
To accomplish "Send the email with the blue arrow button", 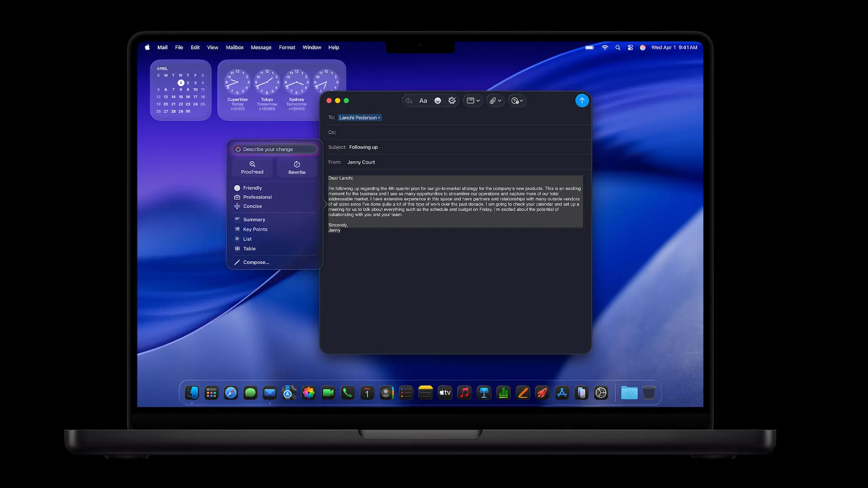I will coord(582,100).
